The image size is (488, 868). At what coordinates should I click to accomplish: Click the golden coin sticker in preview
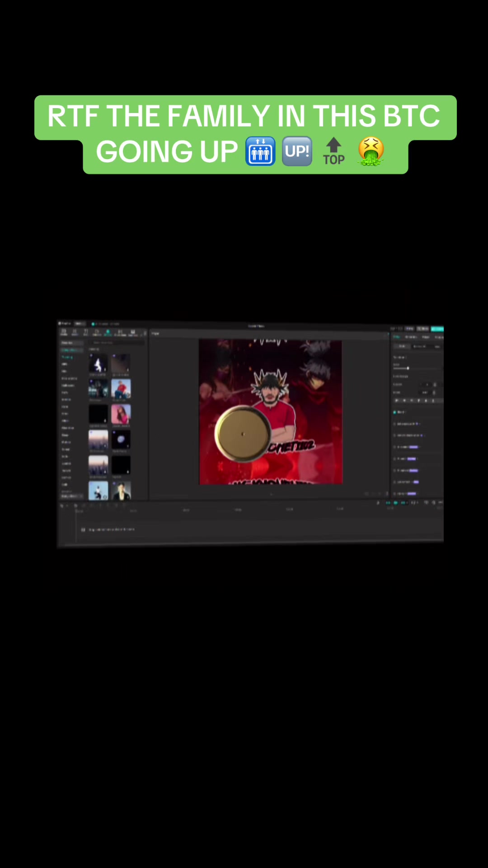tap(243, 434)
